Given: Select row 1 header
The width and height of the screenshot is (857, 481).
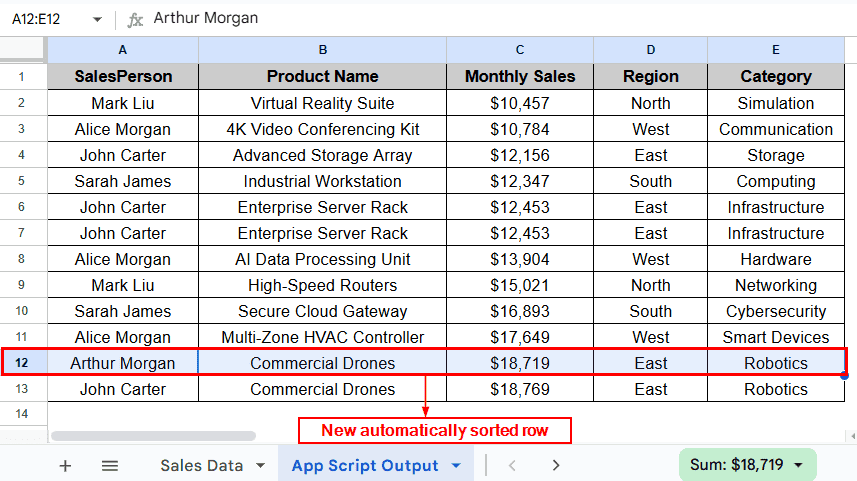Looking at the screenshot, I should tap(22, 77).
